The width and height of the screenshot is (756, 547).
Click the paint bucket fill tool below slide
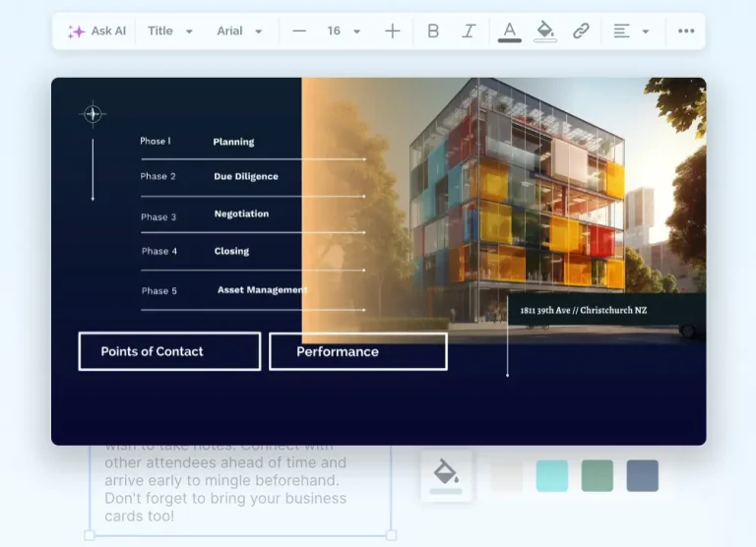446,476
